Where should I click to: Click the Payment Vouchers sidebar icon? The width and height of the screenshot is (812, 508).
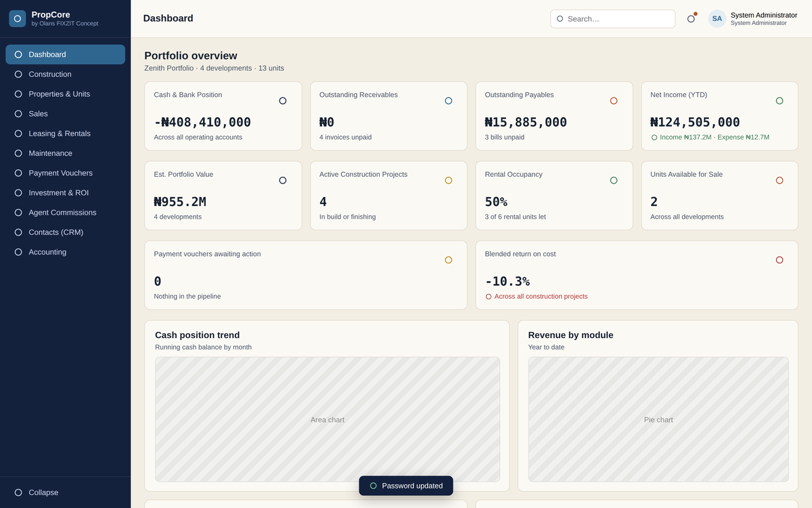click(18, 173)
